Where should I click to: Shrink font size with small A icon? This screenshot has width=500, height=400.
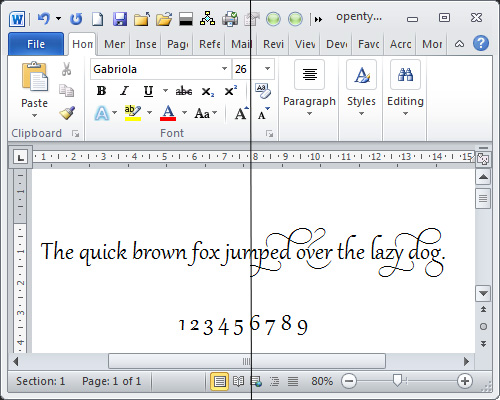(x=264, y=113)
